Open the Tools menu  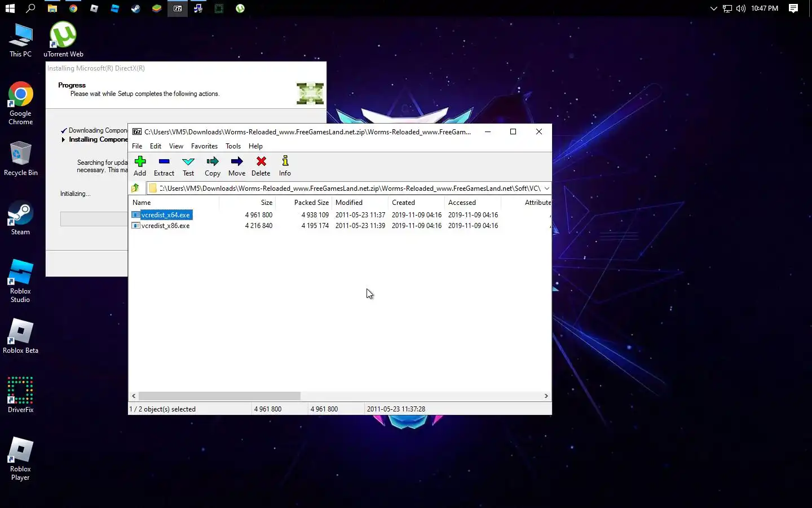tap(233, 146)
